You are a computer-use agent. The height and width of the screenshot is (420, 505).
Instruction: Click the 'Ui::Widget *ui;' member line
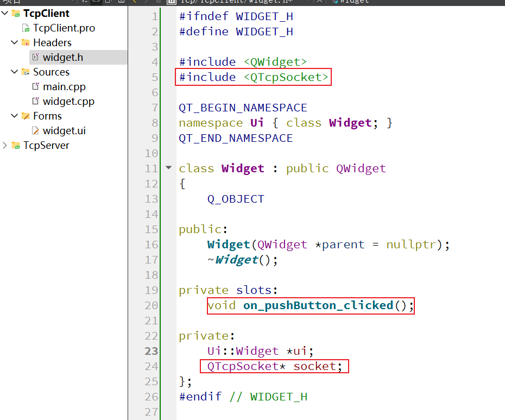(260, 351)
